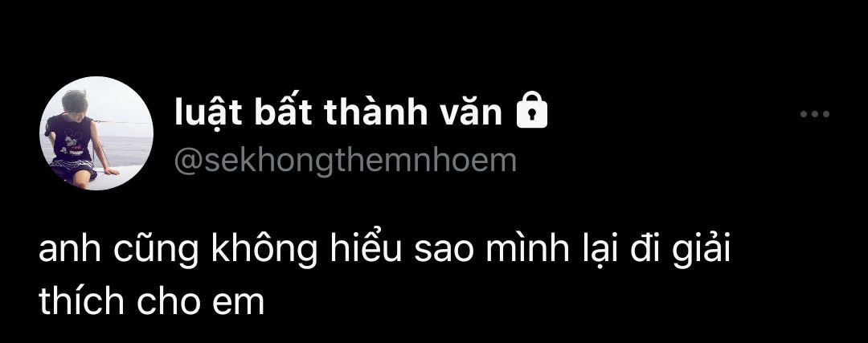
Task: Click the word mình in the tweet text
Action: (x=527, y=250)
